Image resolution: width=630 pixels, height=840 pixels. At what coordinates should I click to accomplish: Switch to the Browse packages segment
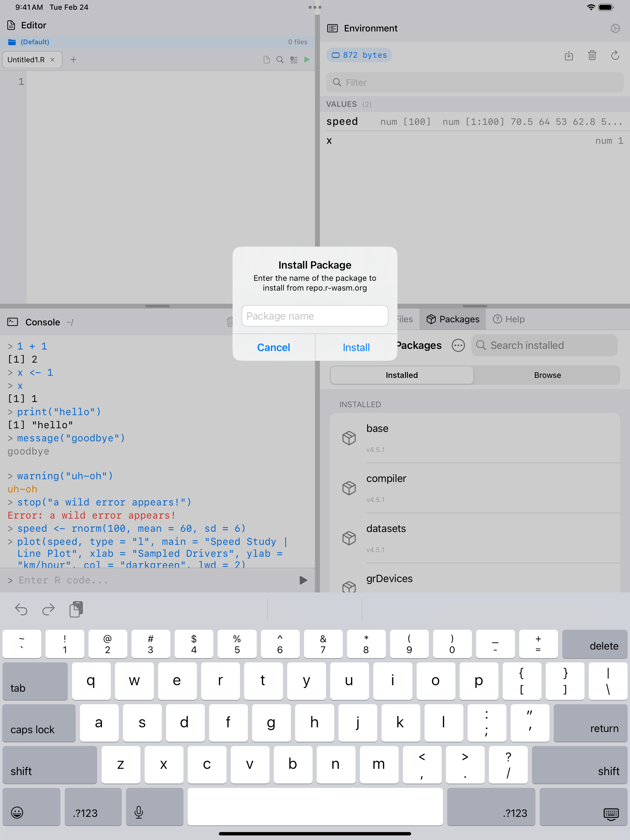[x=547, y=375]
